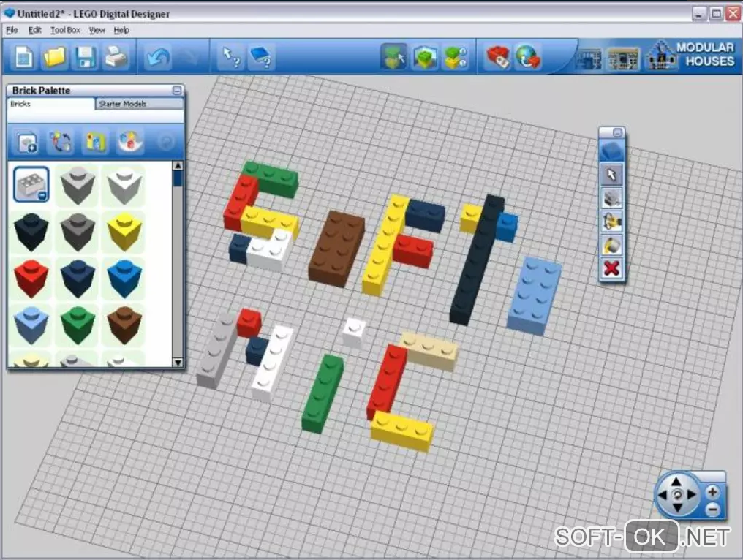The width and height of the screenshot is (743, 560).
Task: Choose the Select arrow tool
Action: (x=612, y=175)
